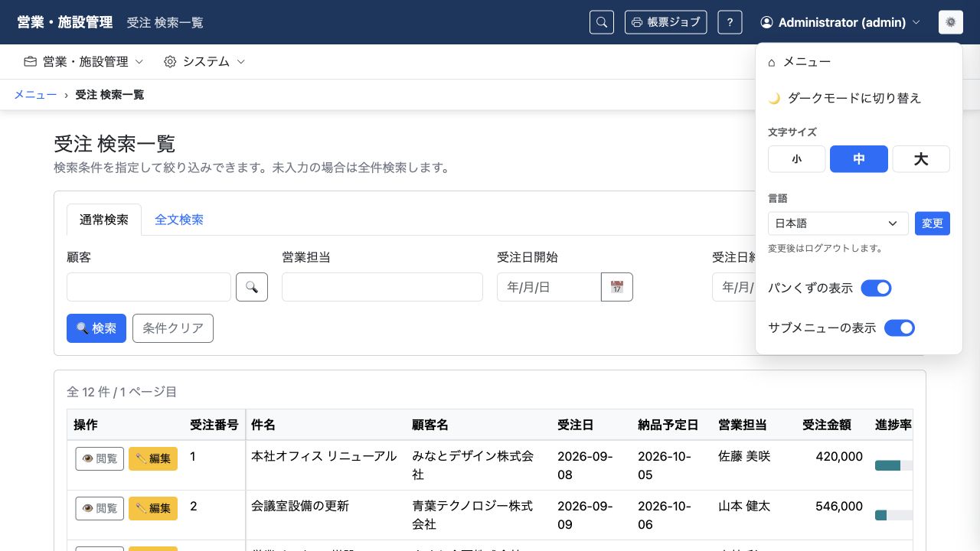
Task: Select small font size 小
Action: point(797,159)
